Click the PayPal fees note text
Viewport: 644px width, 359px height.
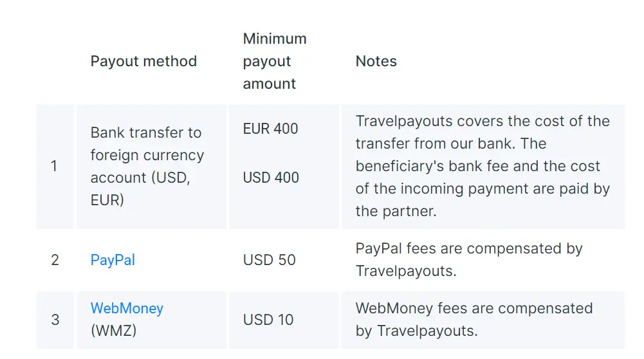click(x=469, y=249)
